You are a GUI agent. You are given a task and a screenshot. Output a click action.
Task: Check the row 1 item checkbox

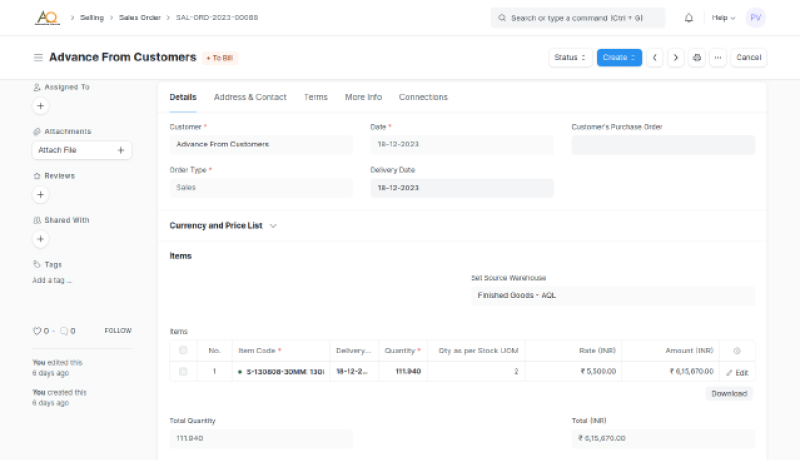[183, 372]
